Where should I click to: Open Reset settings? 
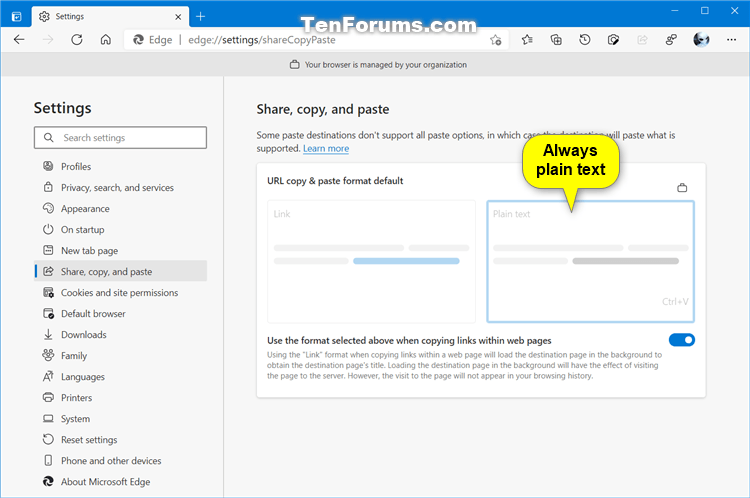click(x=121, y=440)
